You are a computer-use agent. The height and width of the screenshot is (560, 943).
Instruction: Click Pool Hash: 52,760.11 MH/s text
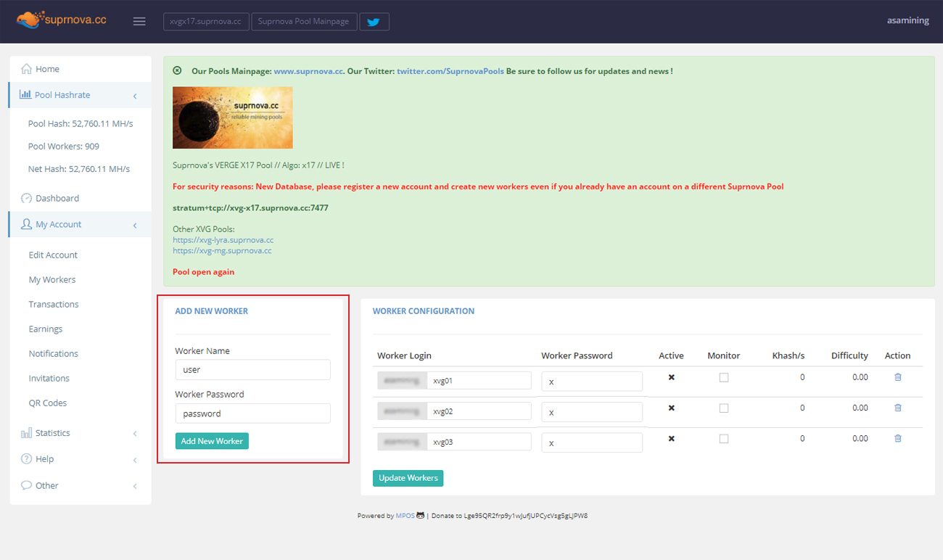coord(81,123)
